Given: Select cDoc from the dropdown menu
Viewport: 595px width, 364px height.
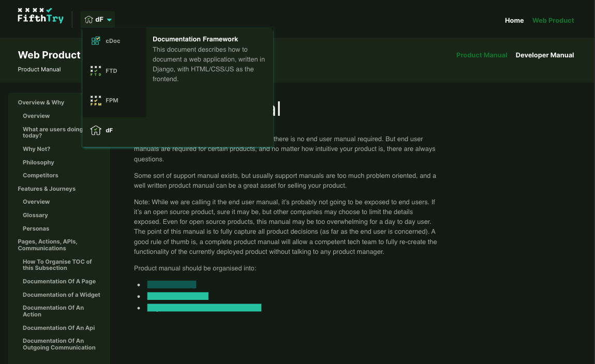Looking at the screenshot, I should (x=114, y=41).
